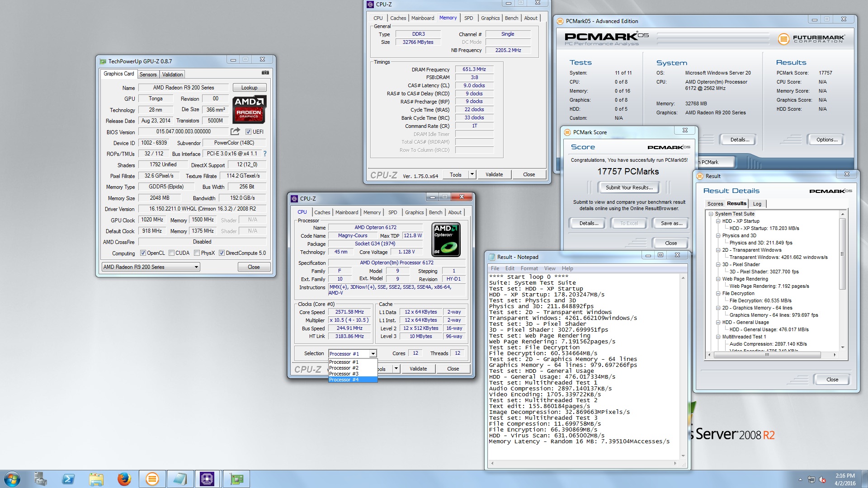Show hidden tray icons arrow
Viewport: 868px width, 488px height.
pos(800,479)
